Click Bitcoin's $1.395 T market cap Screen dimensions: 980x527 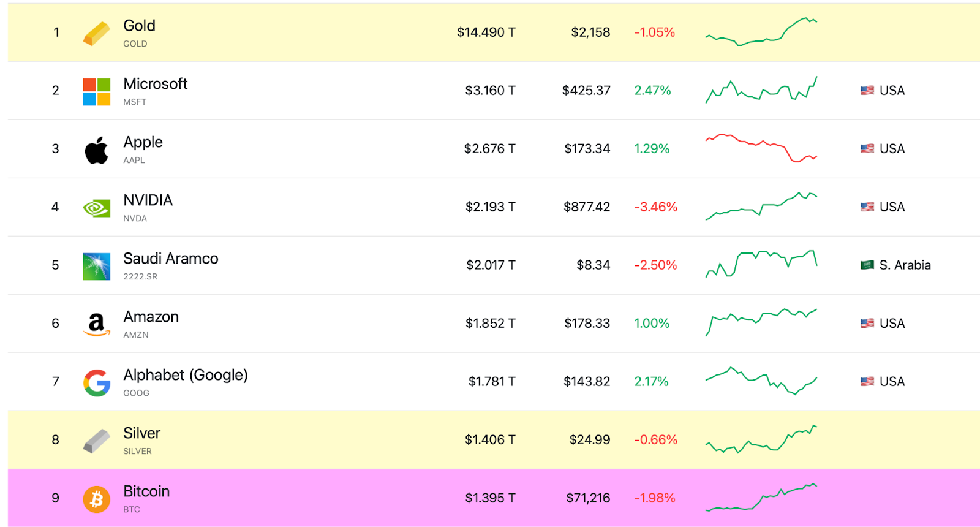click(x=491, y=498)
